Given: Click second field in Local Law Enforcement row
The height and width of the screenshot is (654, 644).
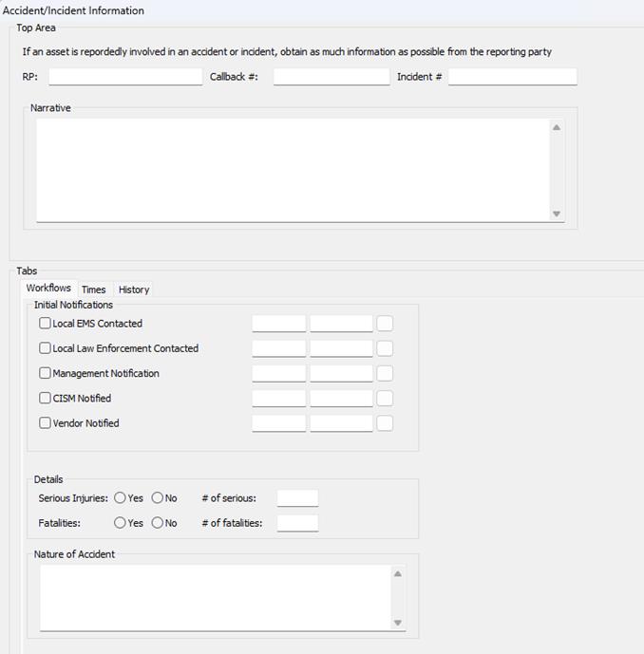Looking at the screenshot, I should coord(341,348).
